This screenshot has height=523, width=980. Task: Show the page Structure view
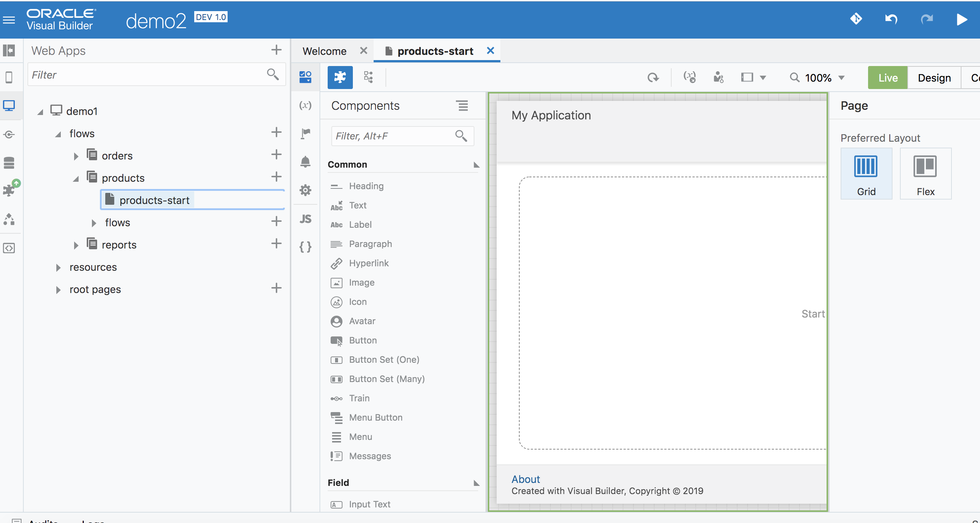[x=368, y=77]
